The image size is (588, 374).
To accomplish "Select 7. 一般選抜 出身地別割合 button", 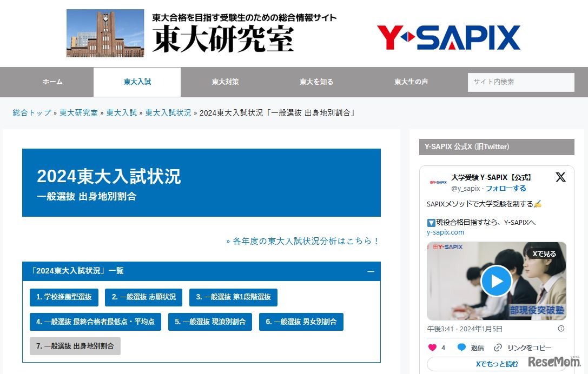I will click(x=75, y=346).
